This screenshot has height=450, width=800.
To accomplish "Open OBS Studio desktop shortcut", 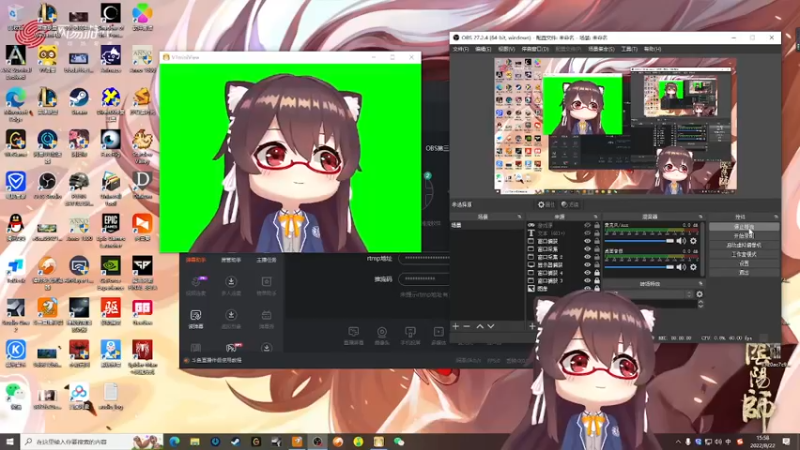I will click(x=47, y=186).
